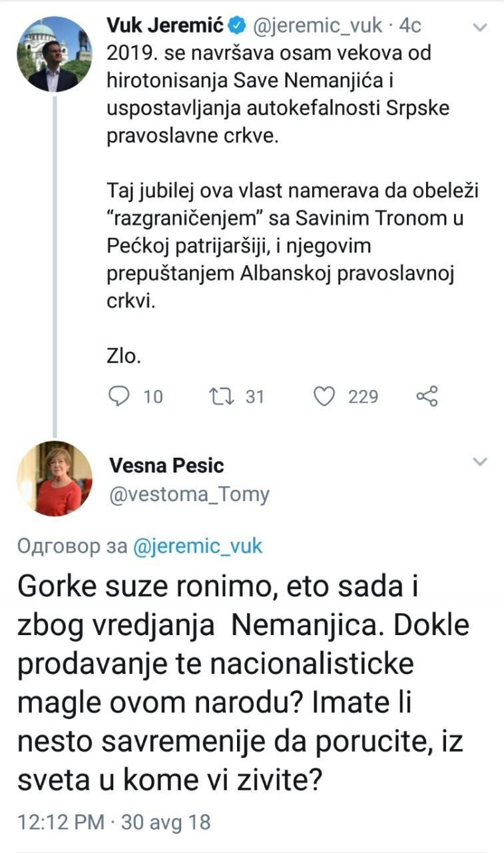This screenshot has width=504, height=853.
Task: Click the 10 replies count
Action: [x=152, y=397]
